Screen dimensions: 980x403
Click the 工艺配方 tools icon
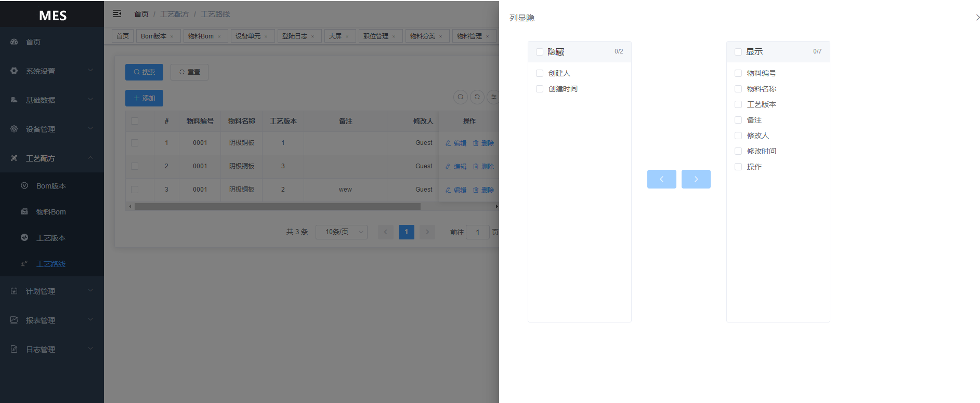pos(14,158)
